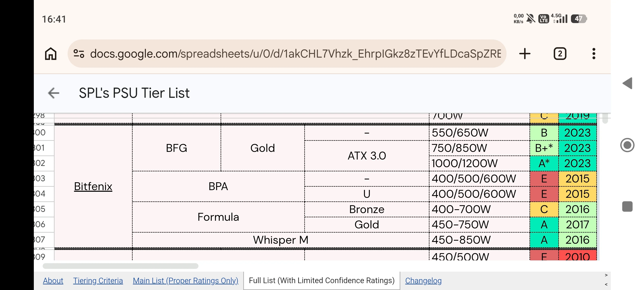Open Main List (Proper Ratings Only) tab
Viewport: 644px width, 290px height.
point(186,281)
